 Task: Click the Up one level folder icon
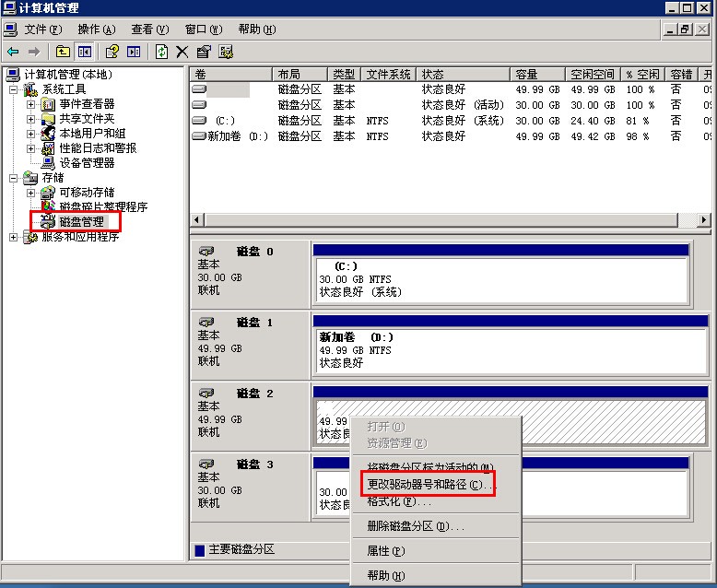tap(63, 52)
